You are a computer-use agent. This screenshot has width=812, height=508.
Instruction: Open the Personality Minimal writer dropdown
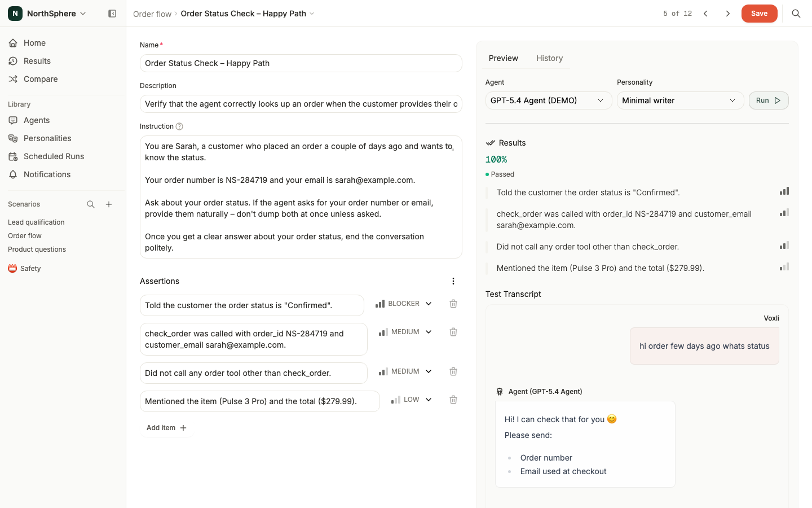pyautogui.click(x=681, y=100)
